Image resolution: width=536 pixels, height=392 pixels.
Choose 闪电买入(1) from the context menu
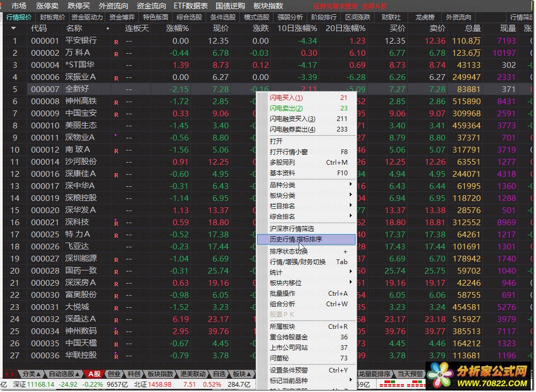[307, 98]
